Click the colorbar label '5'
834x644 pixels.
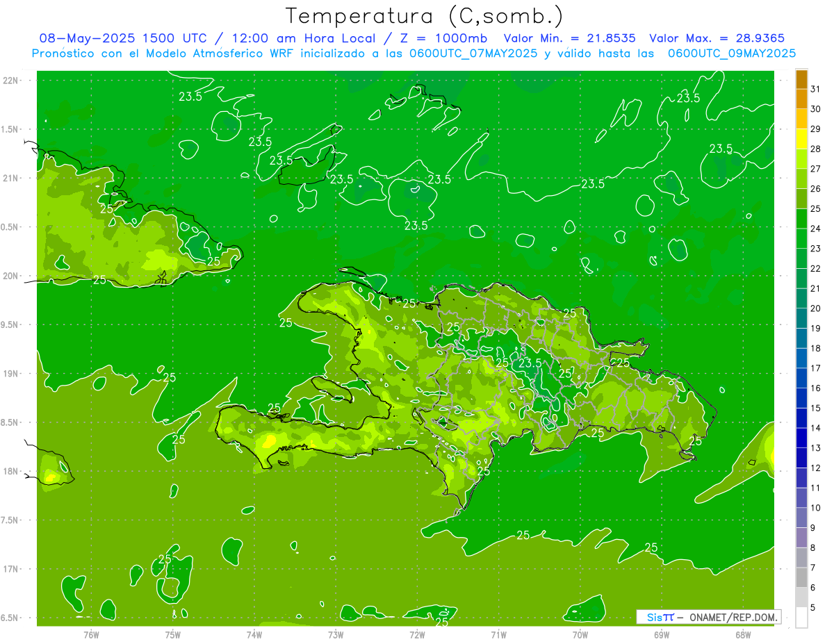pos(813,608)
